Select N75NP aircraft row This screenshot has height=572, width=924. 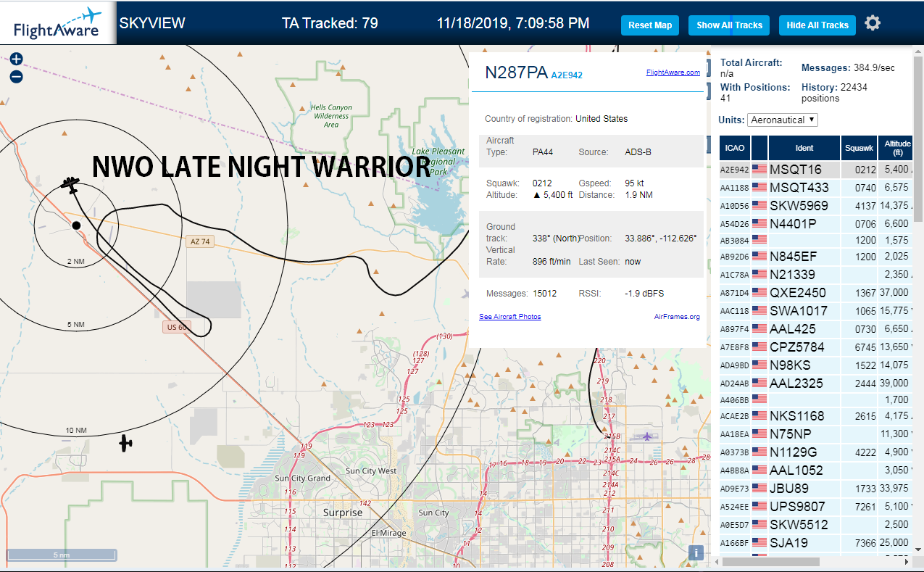[816, 434]
